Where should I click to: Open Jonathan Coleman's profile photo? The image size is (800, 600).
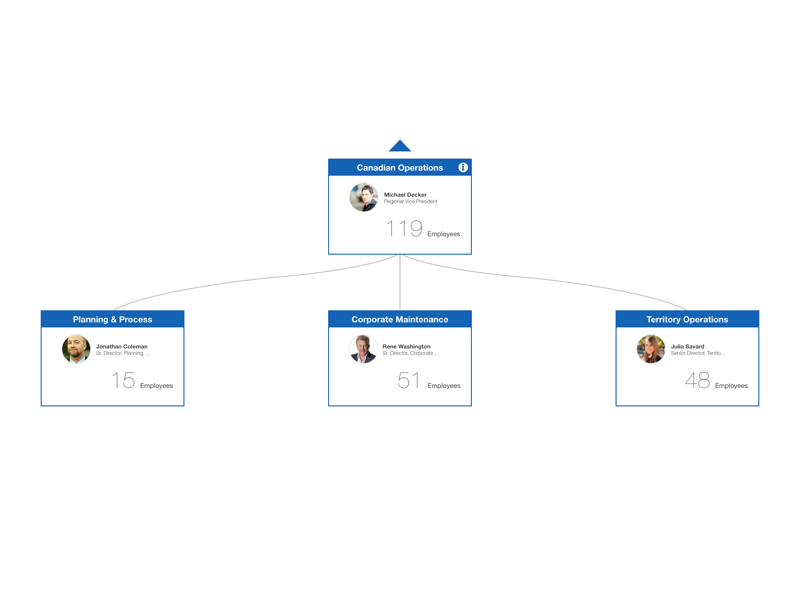76,349
